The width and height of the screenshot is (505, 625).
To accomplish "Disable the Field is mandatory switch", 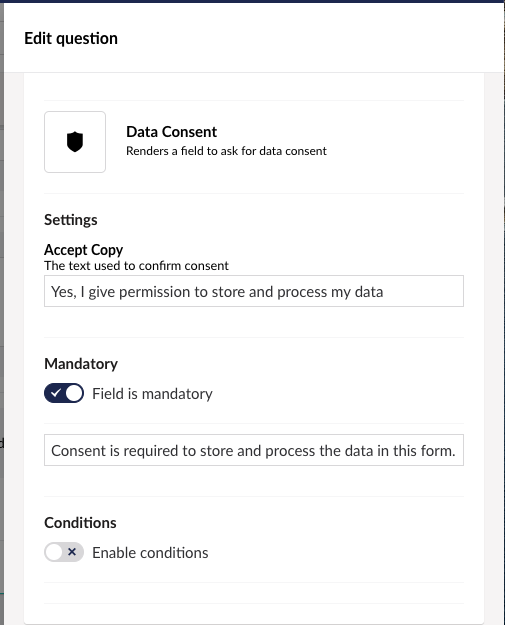I will [x=64, y=393].
